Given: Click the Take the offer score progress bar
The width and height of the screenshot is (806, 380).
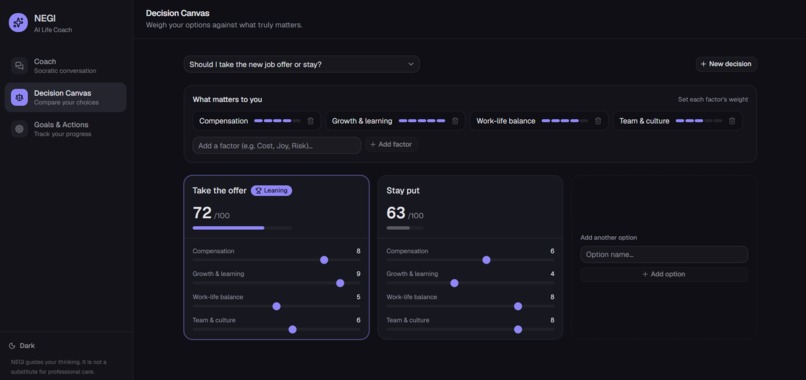Looking at the screenshot, I should pyautogui.click(x=242, y=228).
